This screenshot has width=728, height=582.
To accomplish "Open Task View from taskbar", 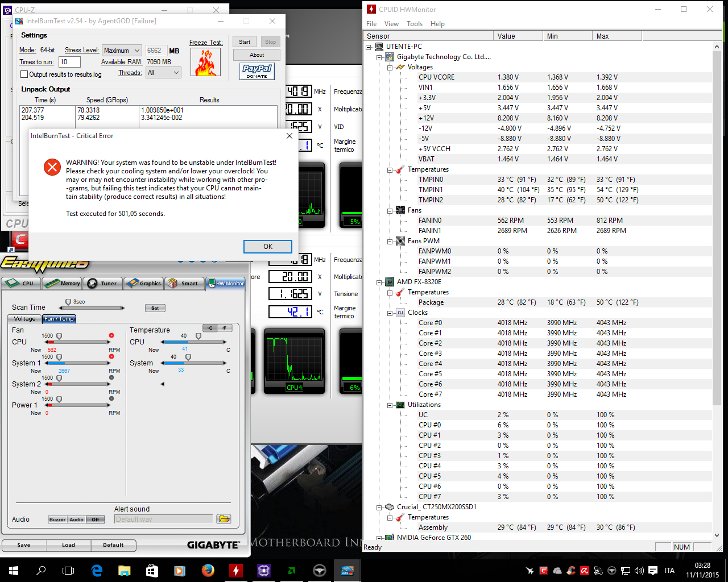I will click(x=68, y=570).
